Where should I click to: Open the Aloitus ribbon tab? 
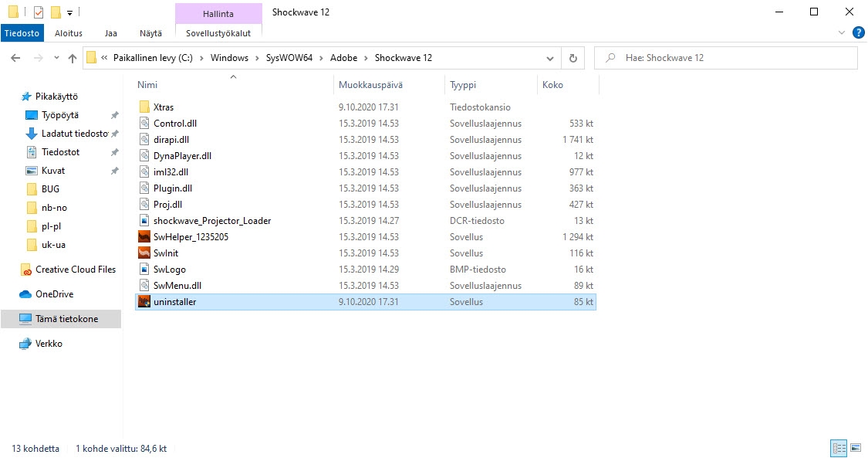[x=69, y=33]
